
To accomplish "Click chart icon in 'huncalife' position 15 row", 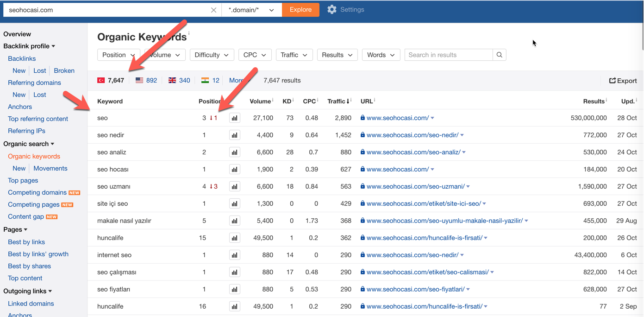I will pyautogui.click(x=235, y=238).
